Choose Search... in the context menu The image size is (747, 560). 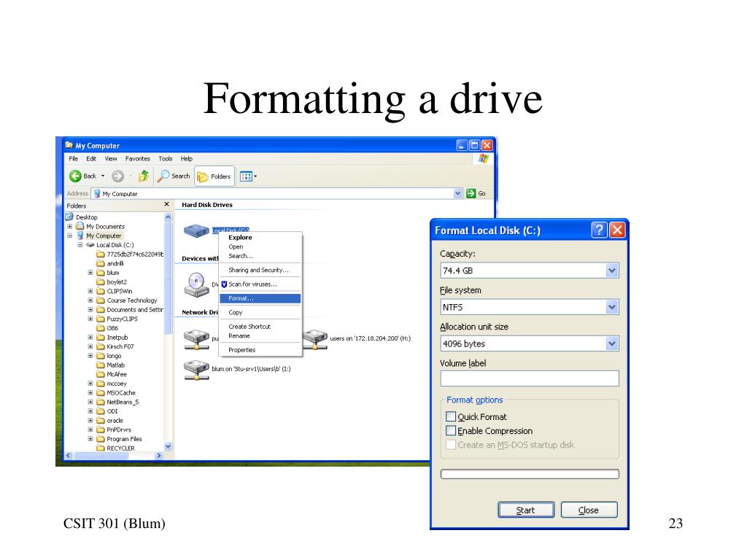pos(260,256)
